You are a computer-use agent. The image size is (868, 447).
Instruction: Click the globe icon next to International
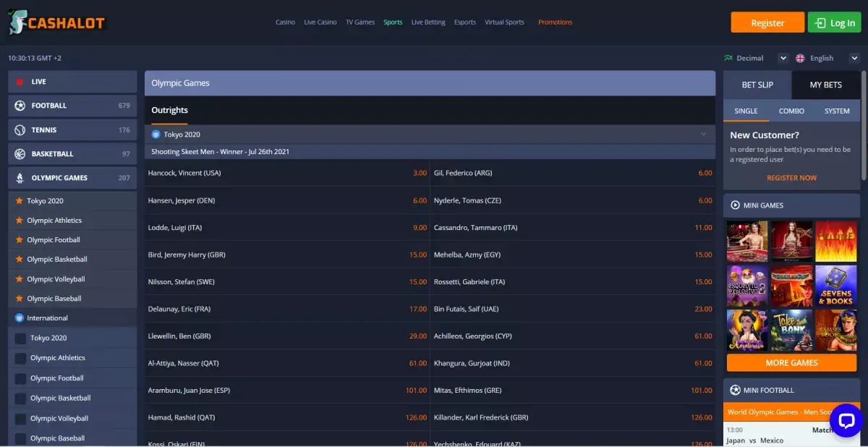tap(20, 318)
